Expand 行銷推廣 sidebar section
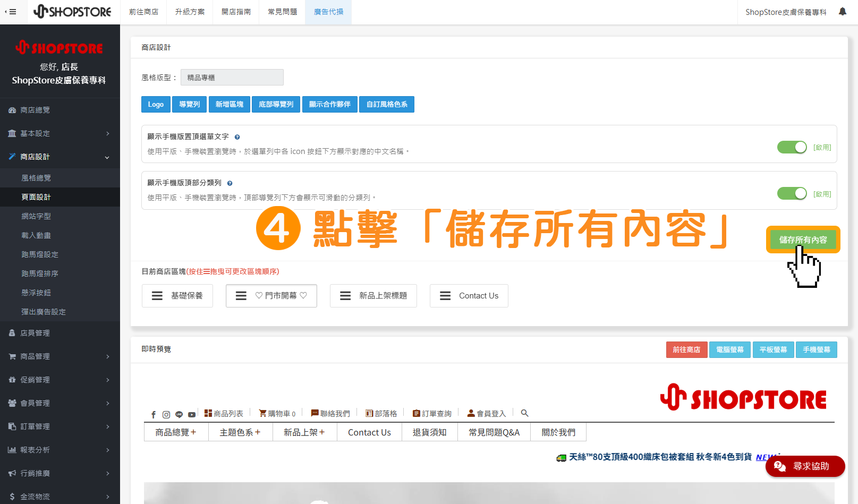 [60, 473]
